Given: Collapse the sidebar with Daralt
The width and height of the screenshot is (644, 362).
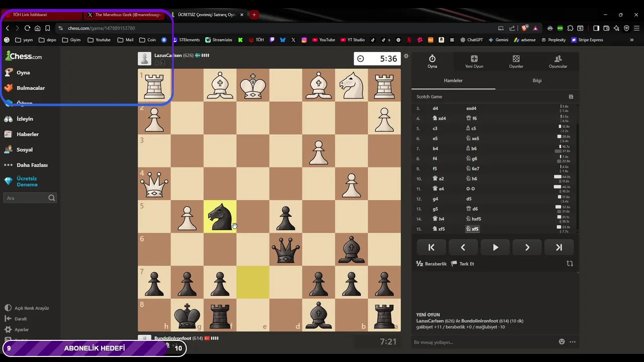Looking at the screenshot, I should [x=16, y=319].
